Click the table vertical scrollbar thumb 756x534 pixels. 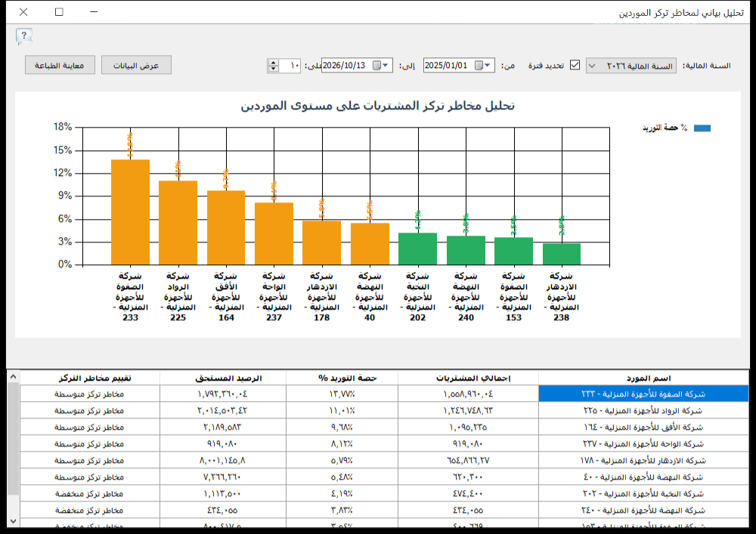click(x=13, y=439)
